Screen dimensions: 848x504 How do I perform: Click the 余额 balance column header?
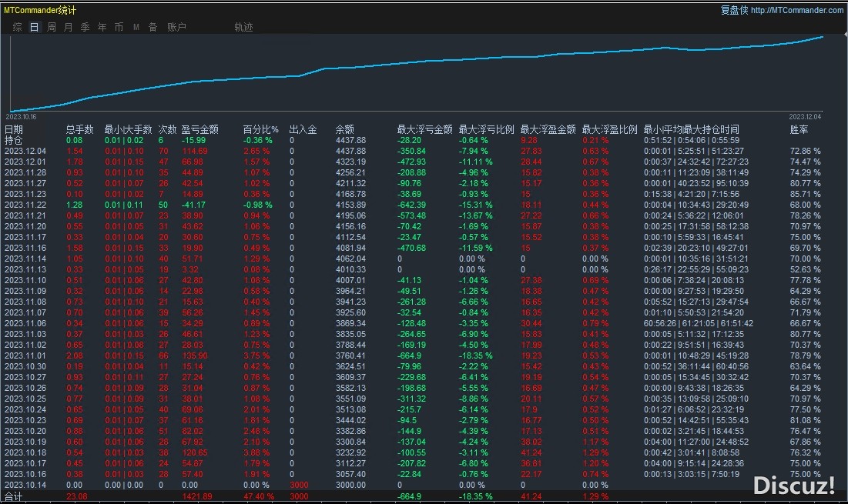344,130
